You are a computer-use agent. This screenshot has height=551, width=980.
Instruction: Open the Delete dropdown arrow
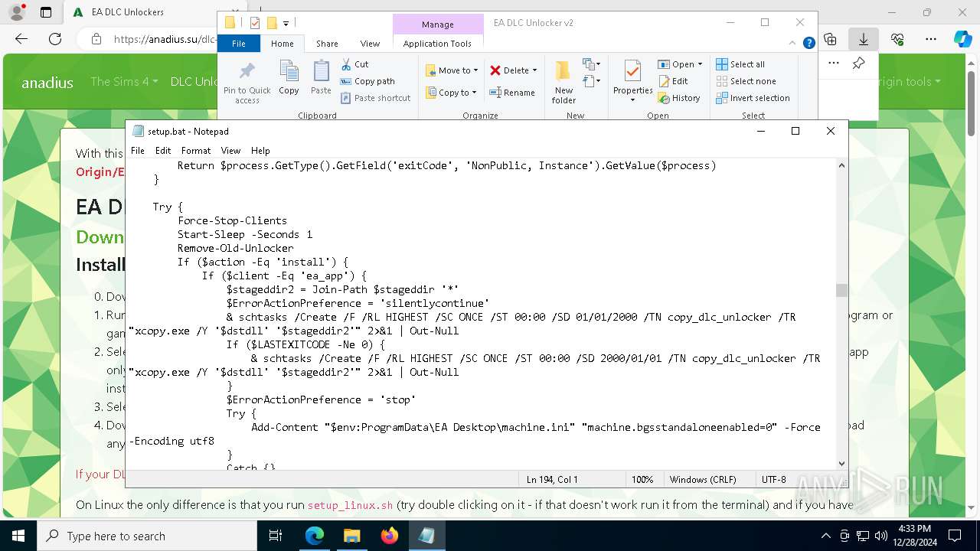point(534,70)
